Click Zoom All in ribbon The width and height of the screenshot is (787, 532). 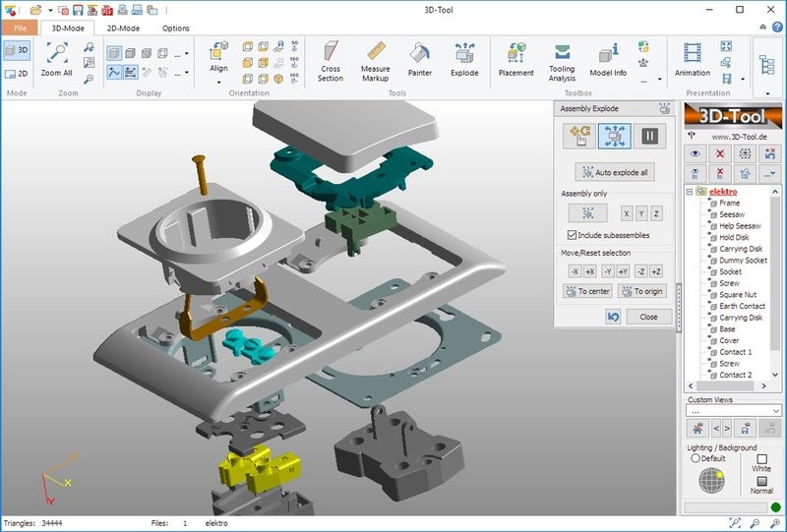click(x=56, y=59)
